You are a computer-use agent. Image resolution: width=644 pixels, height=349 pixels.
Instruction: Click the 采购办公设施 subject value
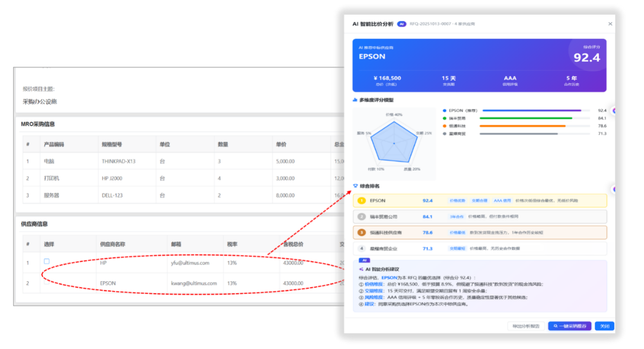pyautogui.click(x=40, y=102)
